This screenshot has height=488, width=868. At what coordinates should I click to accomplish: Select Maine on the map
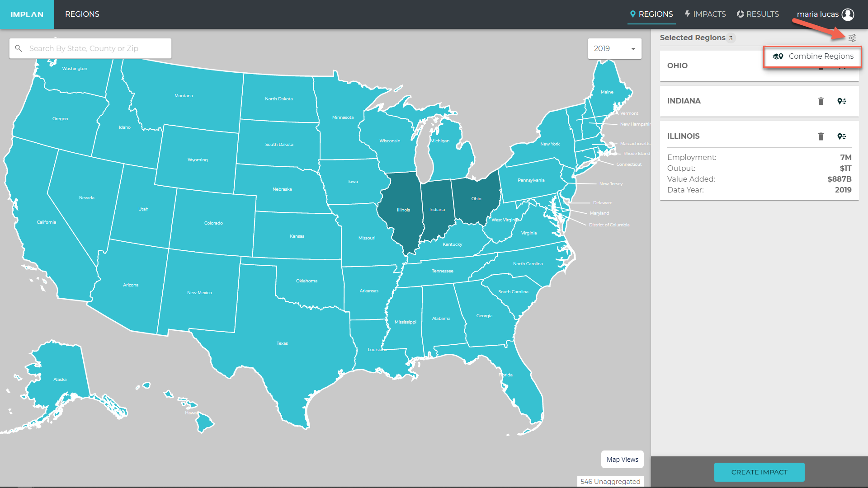(607, 92)
